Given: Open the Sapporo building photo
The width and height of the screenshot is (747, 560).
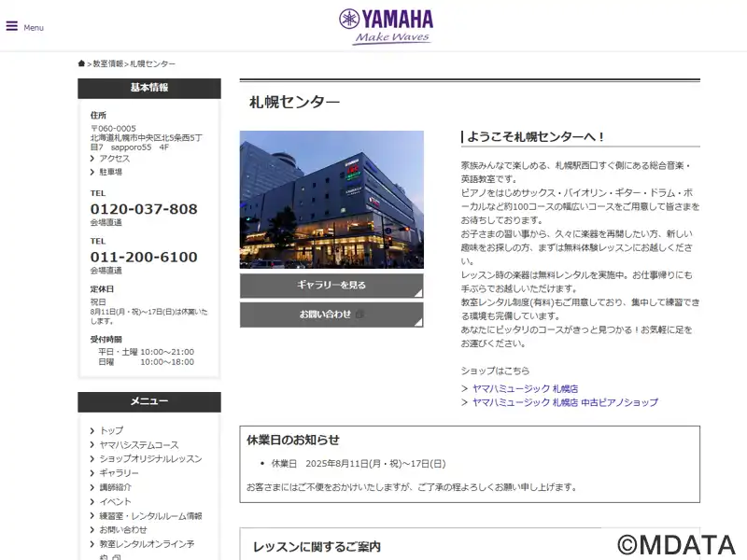Looking at the screenshot, I should [331, 200].
